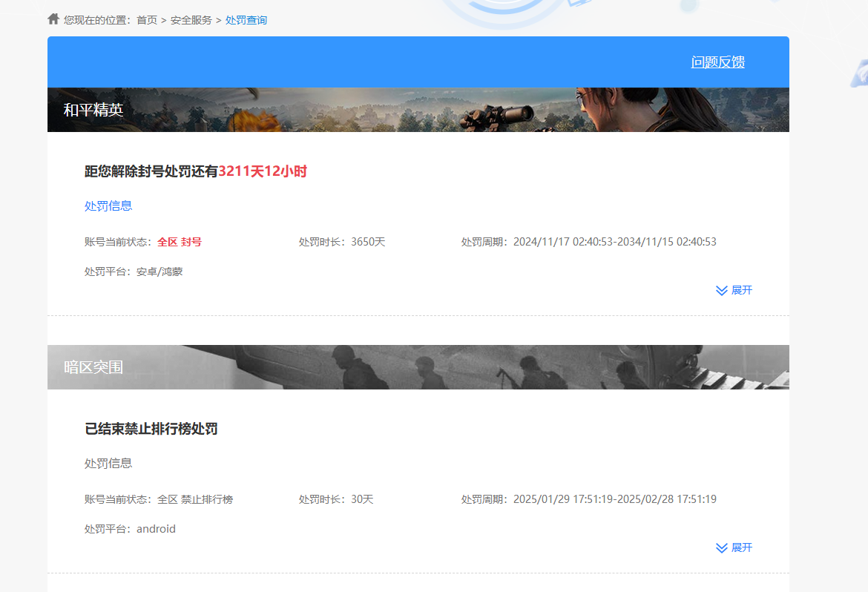Switch to the 处罚查询 breadcrumb tab

[246, 20]
